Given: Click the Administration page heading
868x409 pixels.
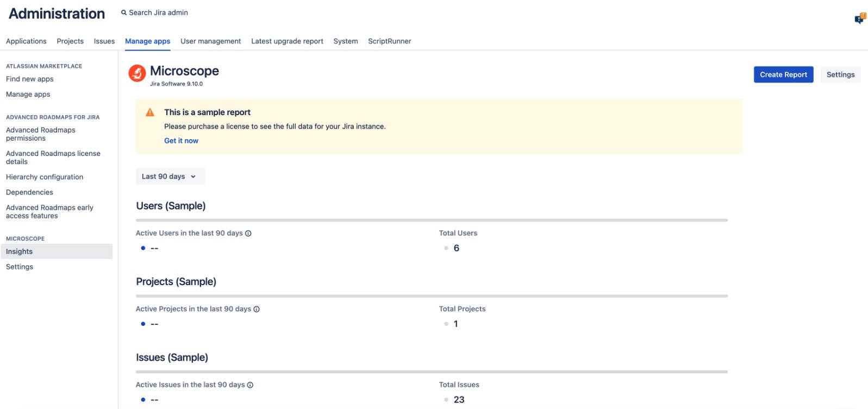Looking at the screenshot, I should tap(57, 14).
